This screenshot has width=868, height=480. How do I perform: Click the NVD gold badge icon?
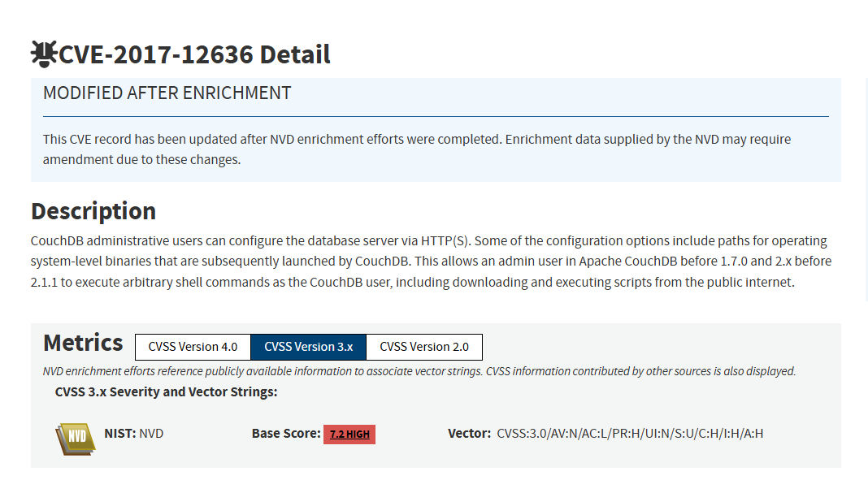(x=76, y=439)
